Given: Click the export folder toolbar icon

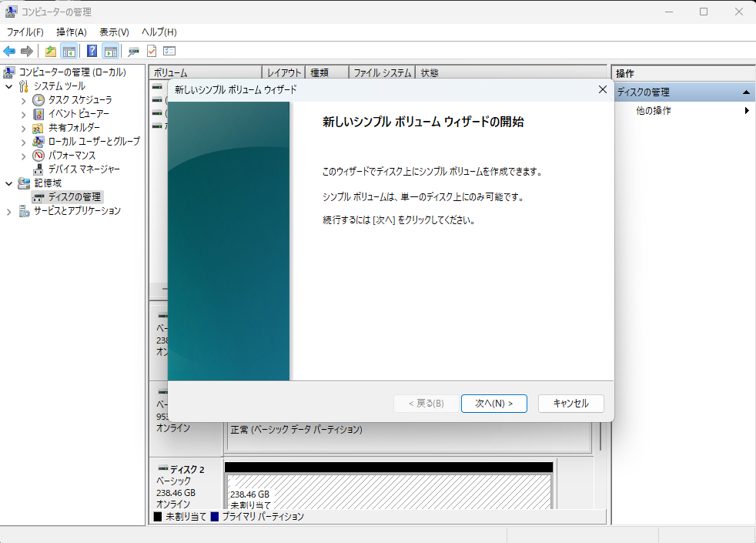Looking at the screenshot, I should [x=51, y=51].
